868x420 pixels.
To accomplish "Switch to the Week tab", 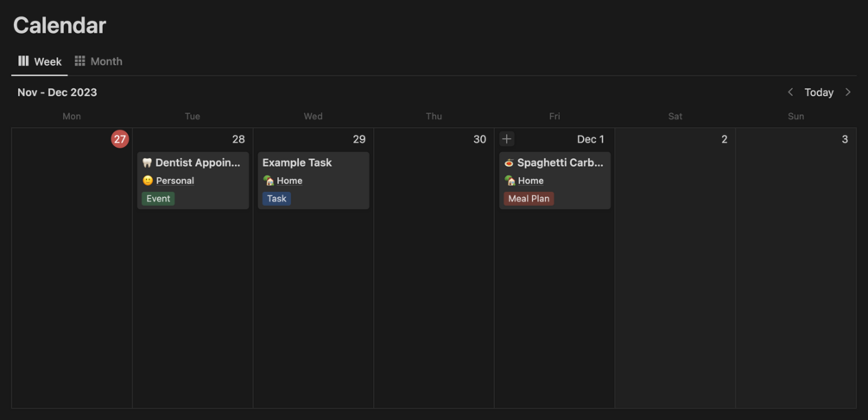I will click(x=48, y=61).
